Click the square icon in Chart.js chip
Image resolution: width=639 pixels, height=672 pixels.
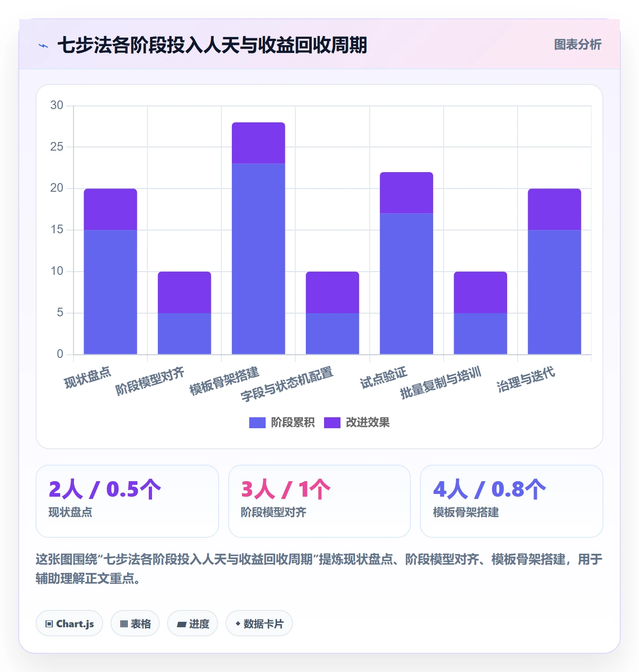[49, 624]
